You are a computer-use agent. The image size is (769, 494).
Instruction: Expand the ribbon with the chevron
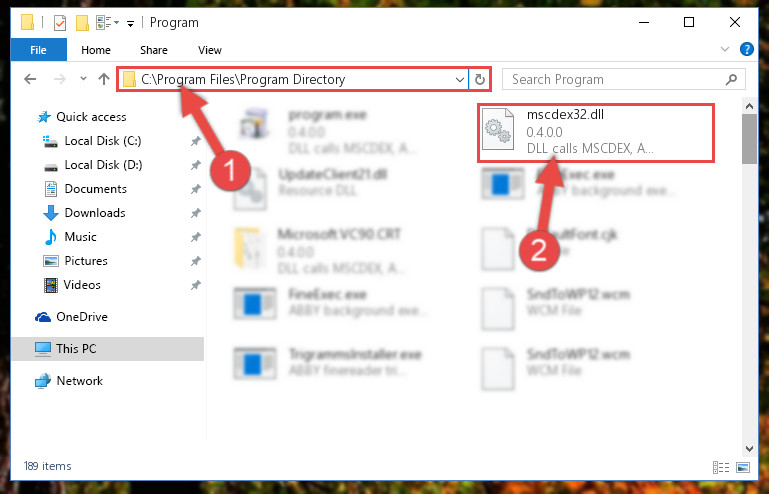point(724,49)
